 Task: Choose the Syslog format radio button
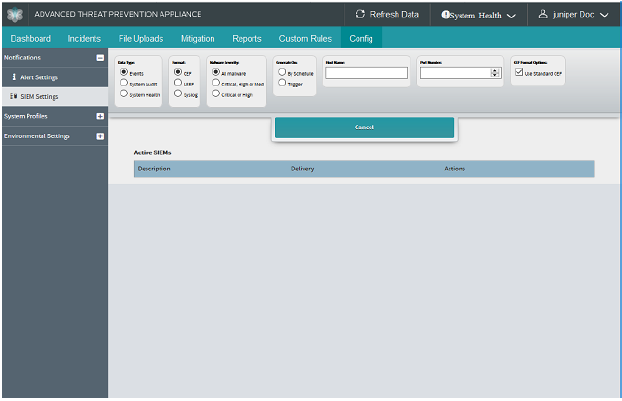pos(178,93)
